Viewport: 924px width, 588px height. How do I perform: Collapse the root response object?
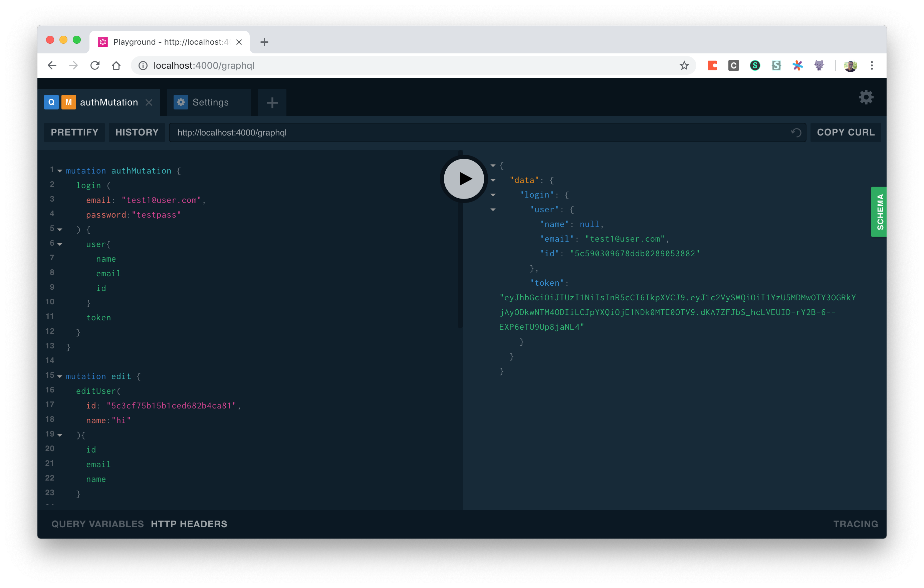click(493, 166)
